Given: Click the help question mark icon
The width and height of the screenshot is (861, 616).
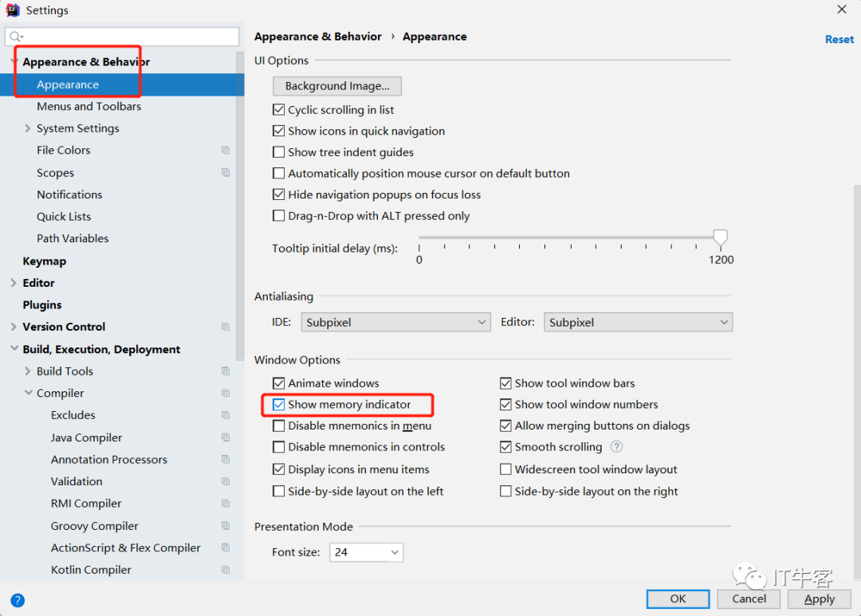Looking at the screenshot, I should pyautogui.click(x=18, y=600).
